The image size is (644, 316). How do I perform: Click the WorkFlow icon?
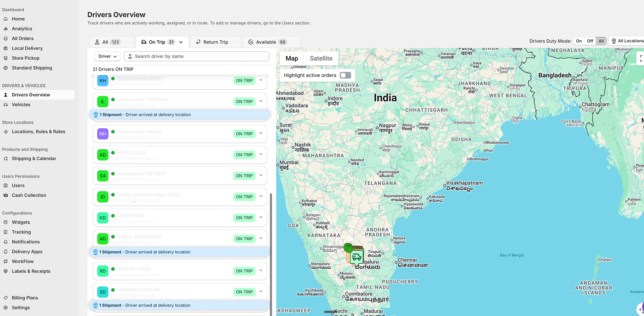(6, 261)
